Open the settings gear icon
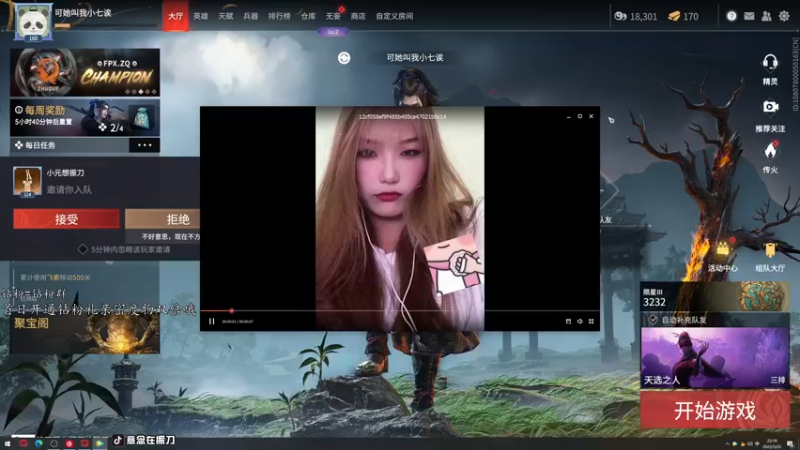The width and height of the screenshot is (800, 450). pyautogui.click(x=784, y=16)
